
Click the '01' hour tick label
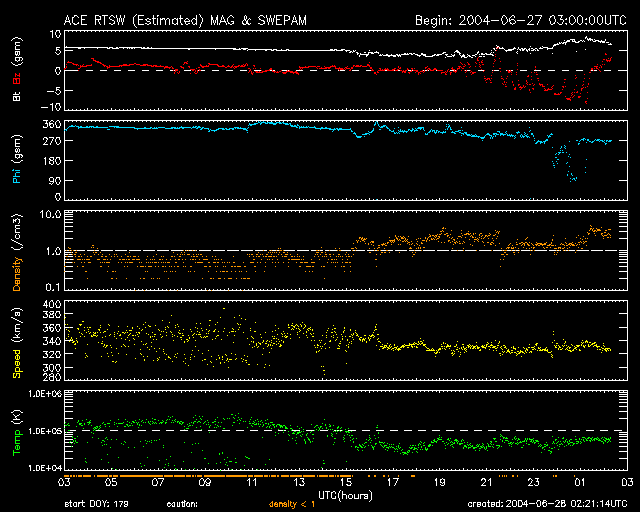(580, 483)
